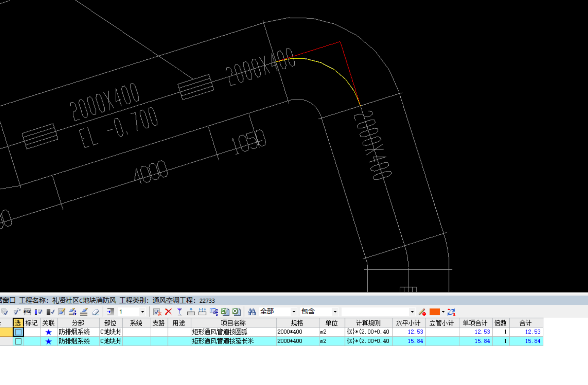
Task: Check the box for 矩形通风管道按圆弧 row
Action: [18, 332]
